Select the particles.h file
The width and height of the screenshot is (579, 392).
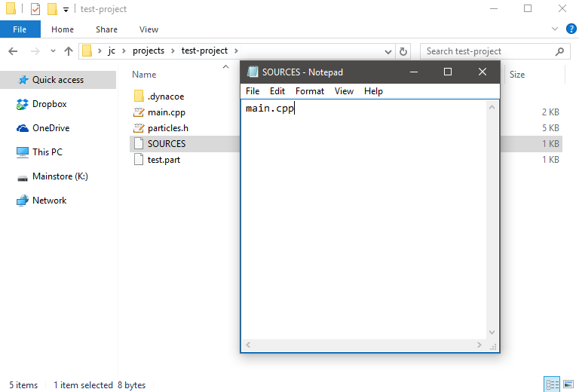167,128
